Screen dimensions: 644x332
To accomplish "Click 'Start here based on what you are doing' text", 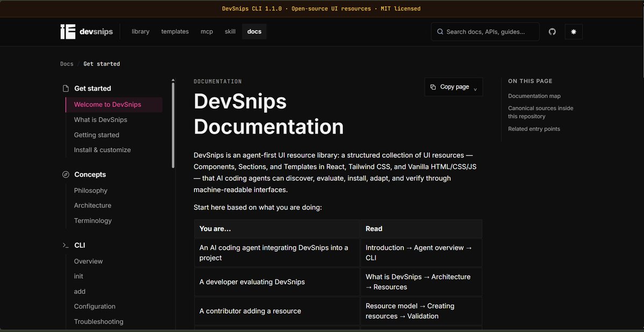I will click(257, 208).
